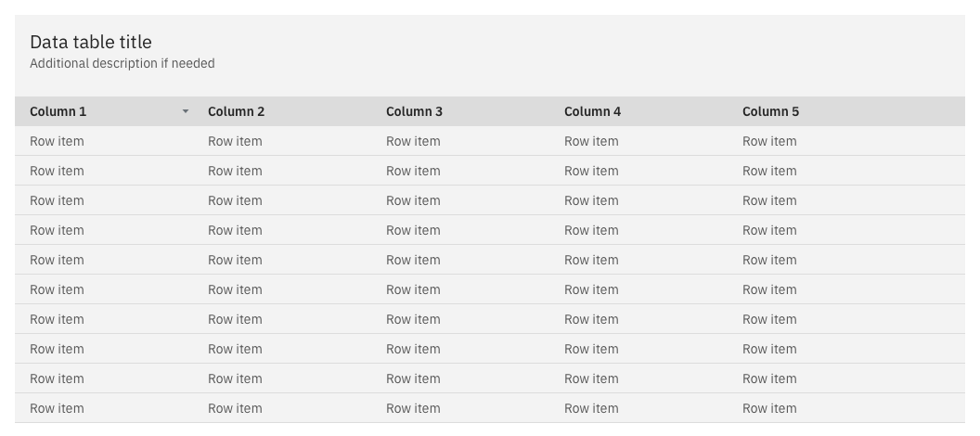The image size is (980, 436).
Task: Sort the table by Column 2 header
Action: (x=236, y=111)
